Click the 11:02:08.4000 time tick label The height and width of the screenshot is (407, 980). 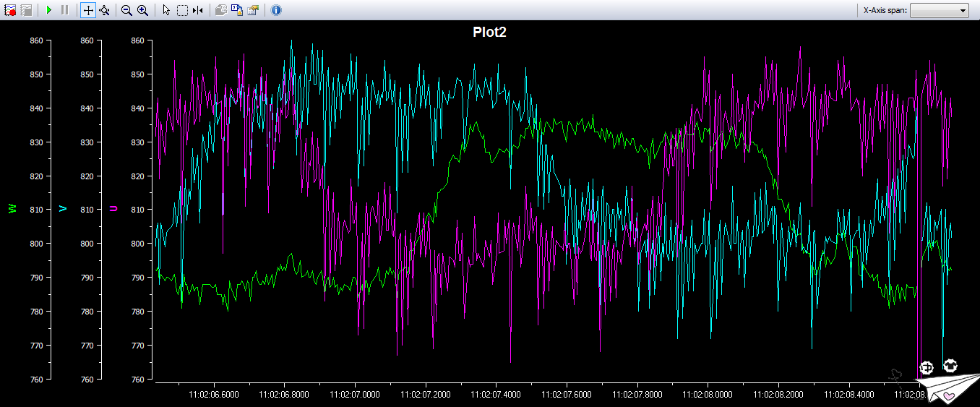point(848,395)
